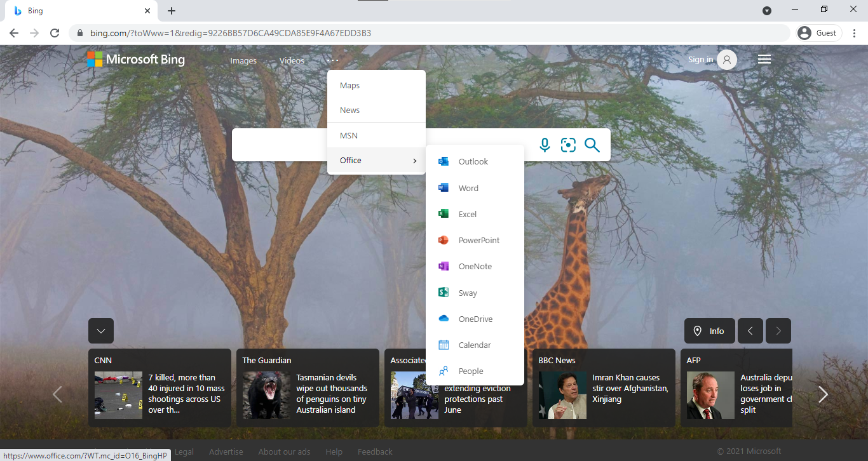
Task: Open the Help footer link
Action: tap(334, 452)
